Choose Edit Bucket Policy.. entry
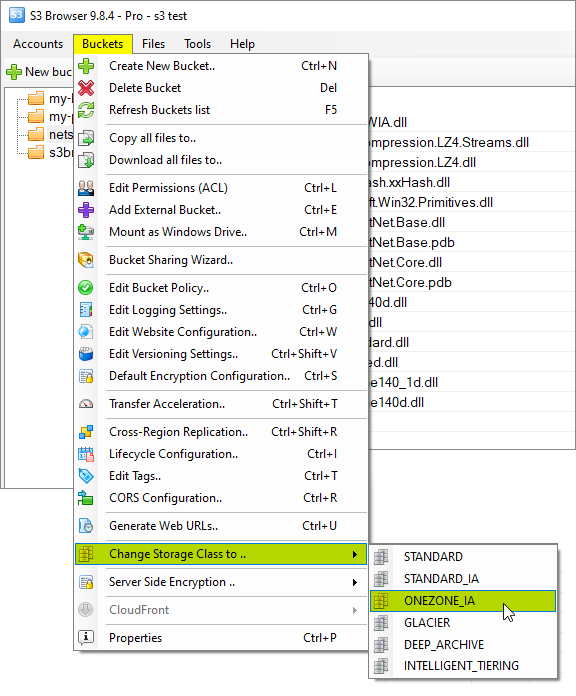Screen dimensions: 576x696 coord(221,288)
